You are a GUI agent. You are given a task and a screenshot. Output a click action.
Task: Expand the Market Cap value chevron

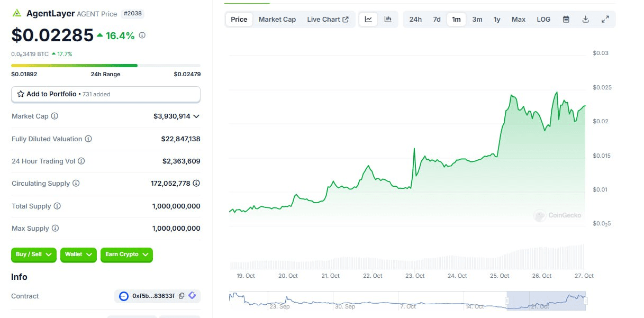point(196,116)
